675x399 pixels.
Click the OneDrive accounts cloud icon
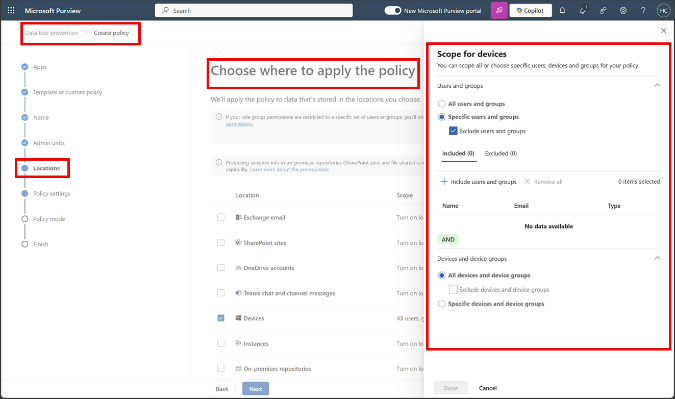point(238,268)
